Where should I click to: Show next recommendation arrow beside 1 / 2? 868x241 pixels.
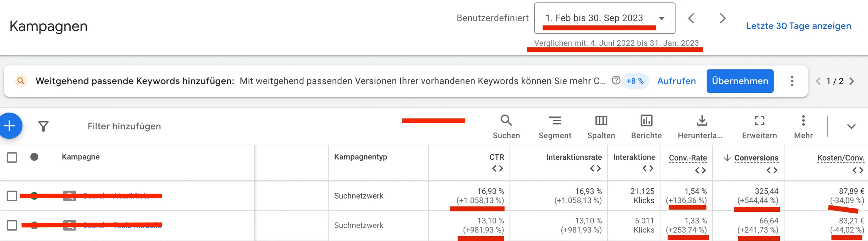click(x=852, y=81)
